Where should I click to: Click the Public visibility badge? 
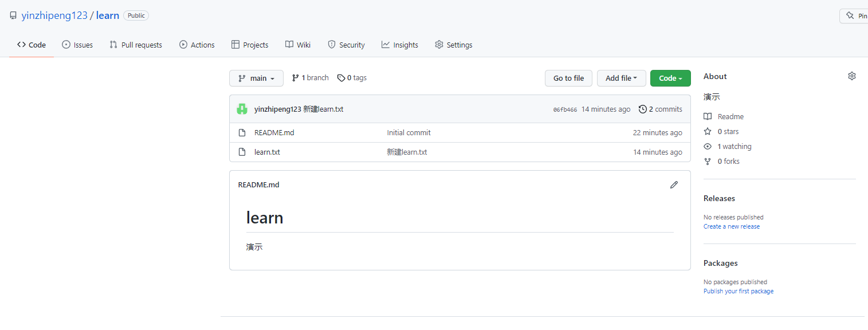coord(136,15)
